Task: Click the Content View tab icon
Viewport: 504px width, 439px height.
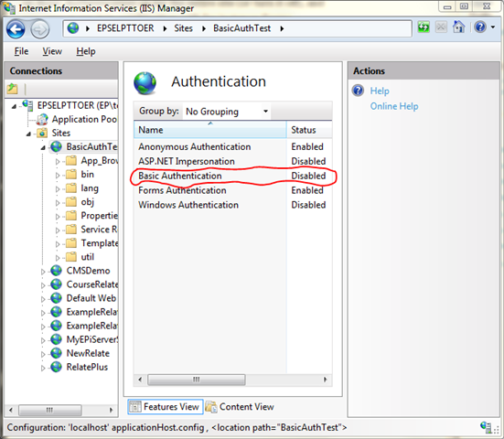Action: [x=211, y=407]
